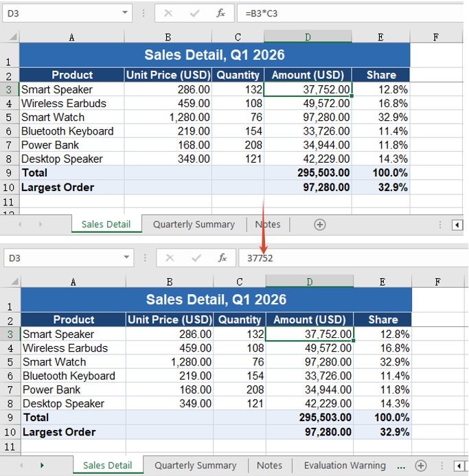The height and width of the screenshot is (476, 469).
Task: Open Notes tab in top workbook
Action: pyautogui.click(x=268, y=225)
